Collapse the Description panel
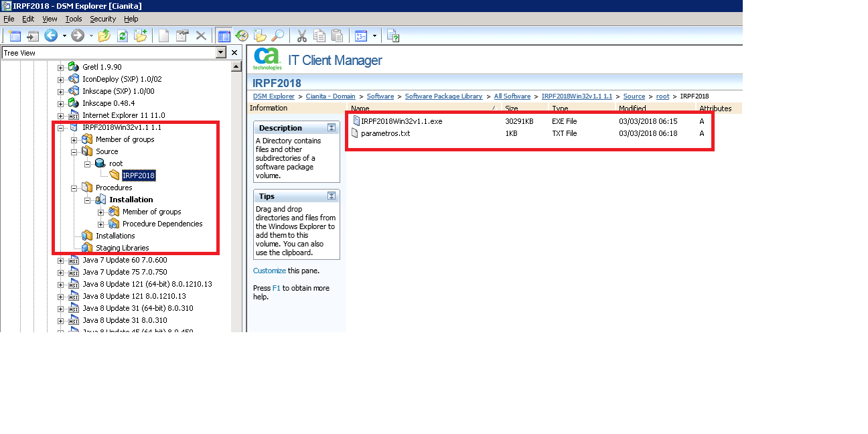The height and width of the screenshot is (434, 868). (332, 128)
